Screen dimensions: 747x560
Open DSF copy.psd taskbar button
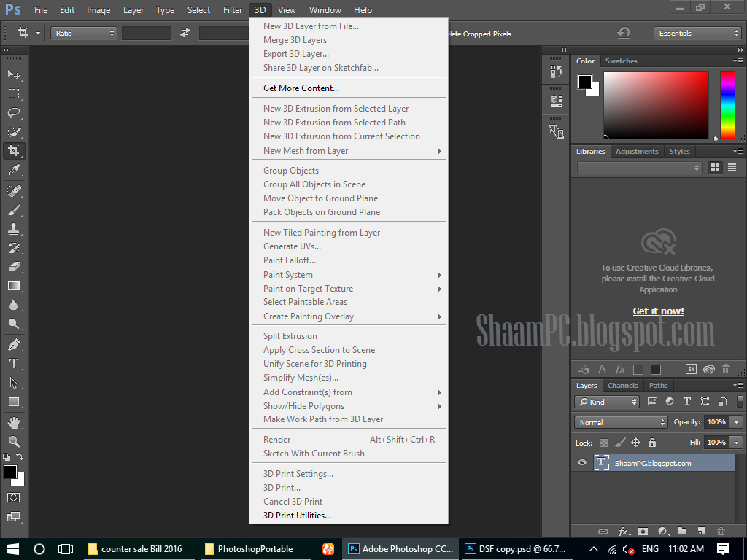(x=516, y=549)
